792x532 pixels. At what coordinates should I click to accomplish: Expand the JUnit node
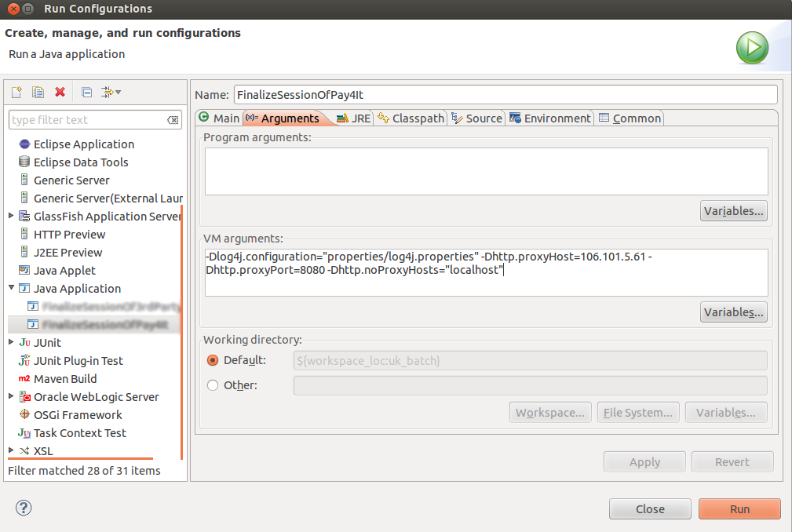(11, 341)
